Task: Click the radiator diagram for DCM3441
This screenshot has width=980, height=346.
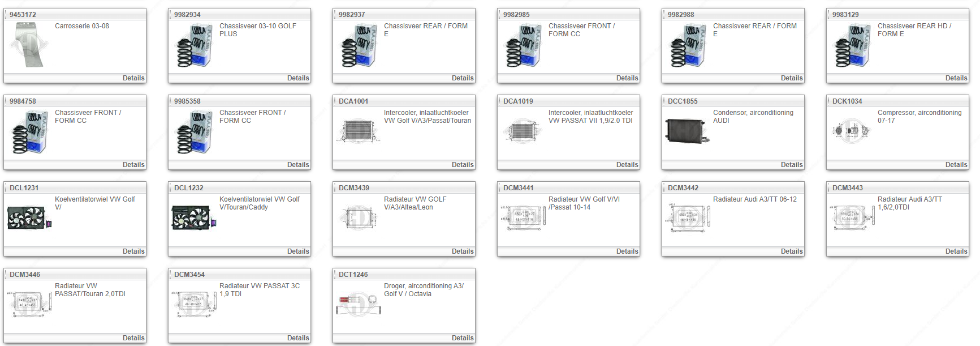Action: coord(523,217)
